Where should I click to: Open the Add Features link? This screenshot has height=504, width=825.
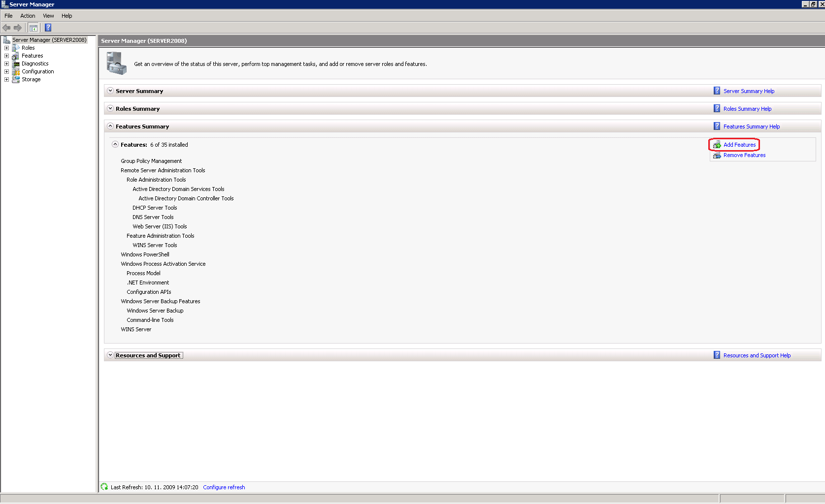[x=739, y=145]
